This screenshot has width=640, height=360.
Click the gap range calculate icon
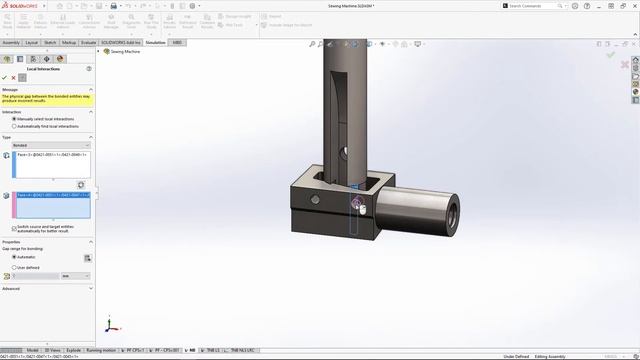(87, 258)
